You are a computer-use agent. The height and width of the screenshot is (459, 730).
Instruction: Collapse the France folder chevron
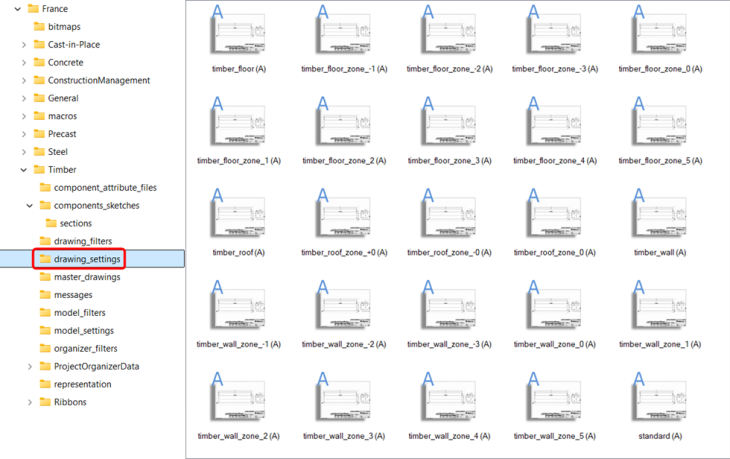click(18, 9)
